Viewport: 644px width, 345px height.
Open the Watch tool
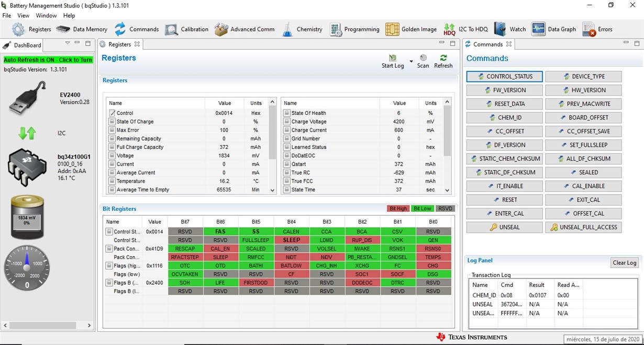(510, 29)
